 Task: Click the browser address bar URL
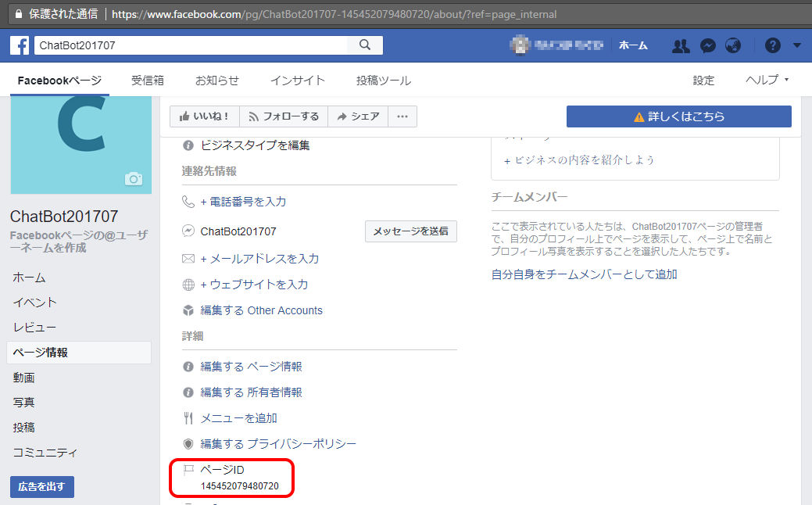click(x=334, y=14)
